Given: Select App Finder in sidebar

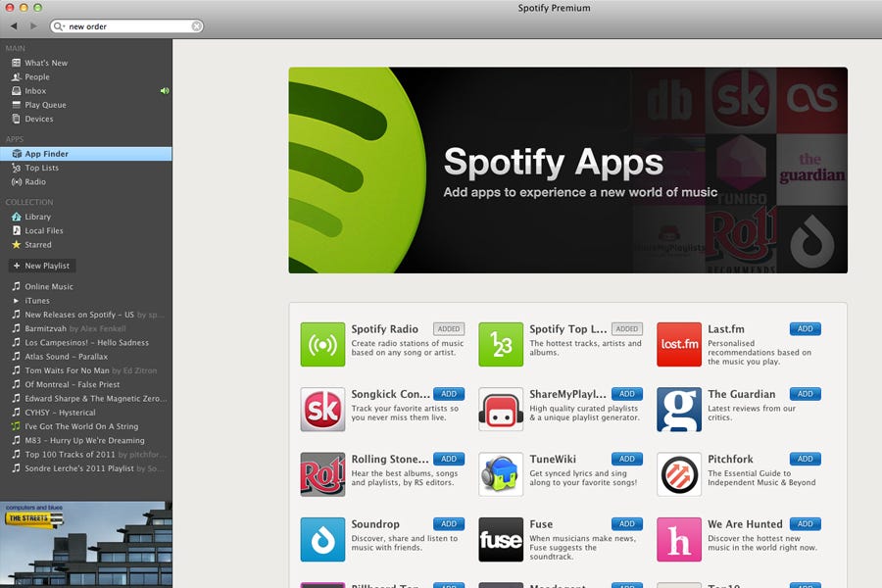Looking at the screenshot, I should [x=86, y=154].
